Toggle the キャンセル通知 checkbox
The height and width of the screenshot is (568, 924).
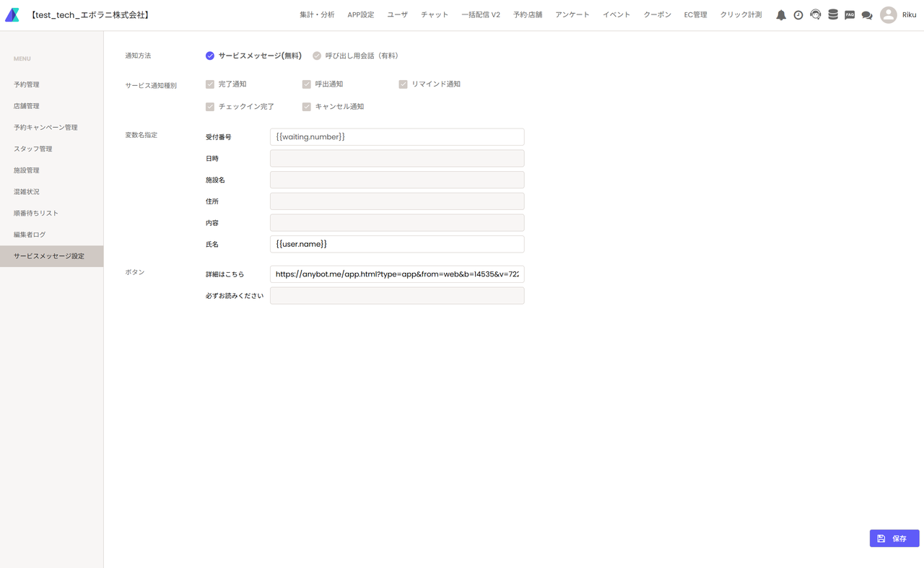point(307,107)
